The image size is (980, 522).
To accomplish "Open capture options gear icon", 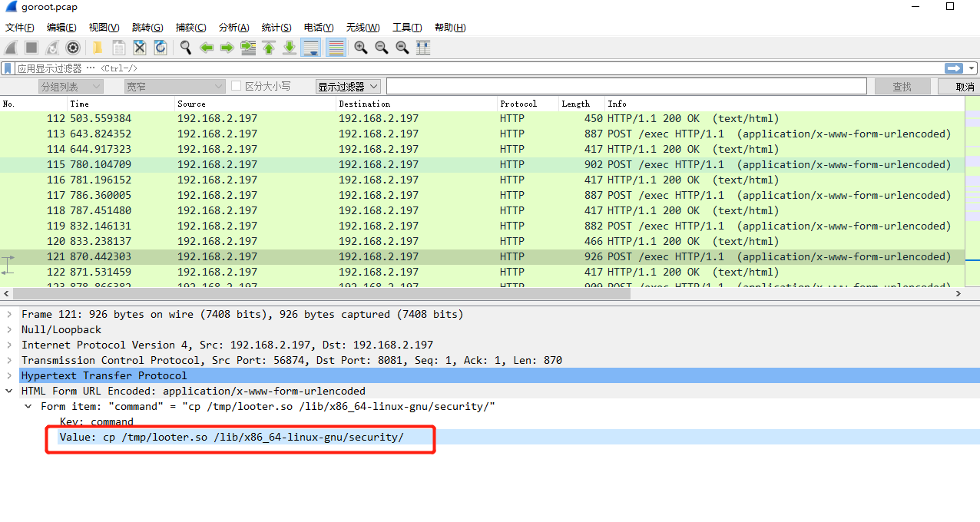I will (x=73, y=48).
